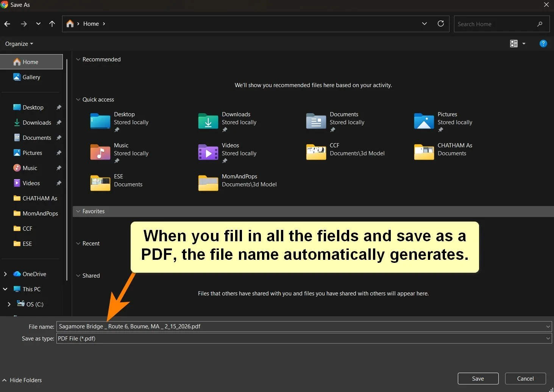
Task: Open MomAndPops folder in sidebar
Action: [x=36, y=213]
